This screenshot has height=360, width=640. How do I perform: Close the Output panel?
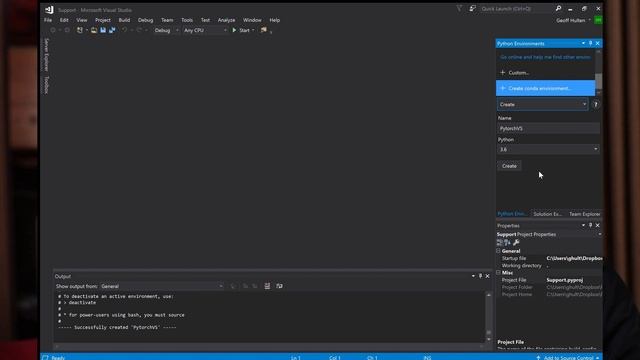tap(487, 276)
